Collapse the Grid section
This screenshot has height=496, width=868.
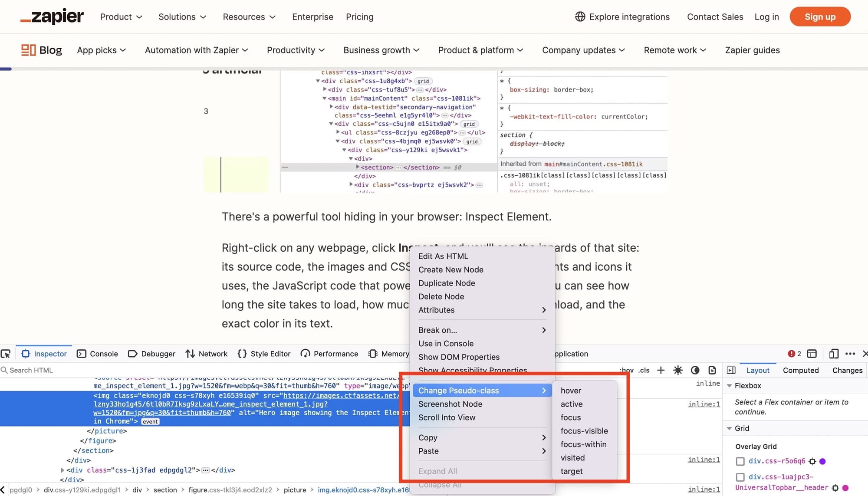[730, 428]
